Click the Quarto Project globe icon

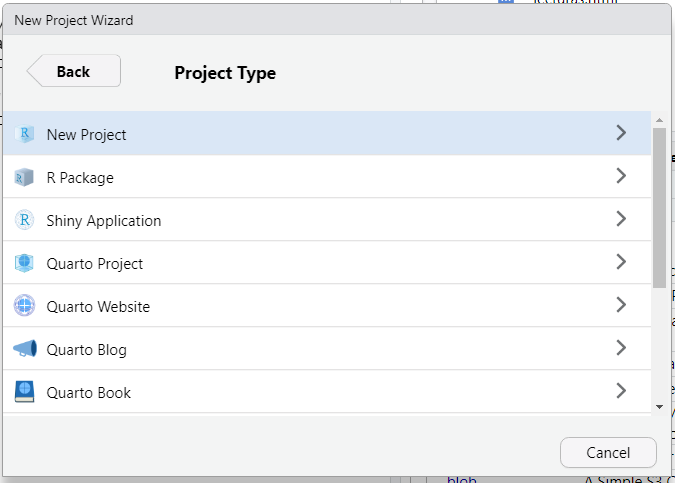tap(25, 263)
